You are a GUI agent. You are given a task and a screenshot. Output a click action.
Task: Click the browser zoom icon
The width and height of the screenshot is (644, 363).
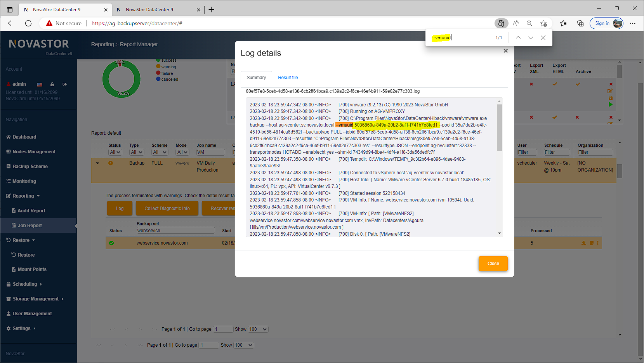coord(529,23)
